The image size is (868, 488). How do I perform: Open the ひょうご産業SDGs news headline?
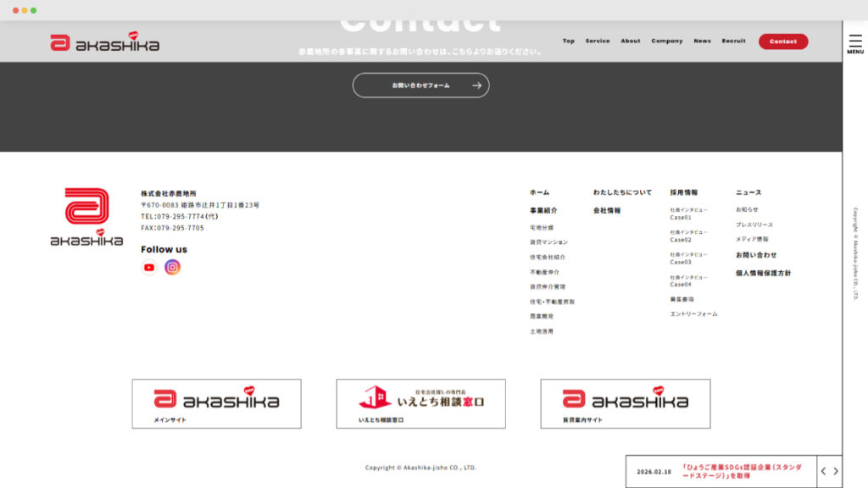pos(736,471)
